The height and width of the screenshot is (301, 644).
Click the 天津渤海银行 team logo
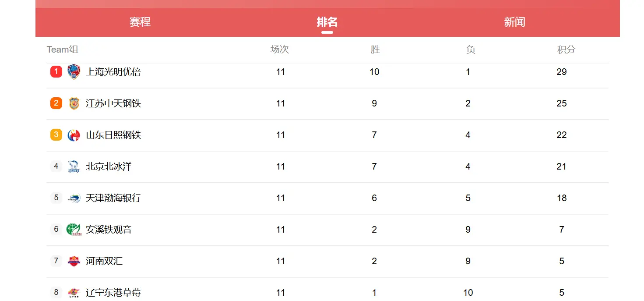[74, 198]
